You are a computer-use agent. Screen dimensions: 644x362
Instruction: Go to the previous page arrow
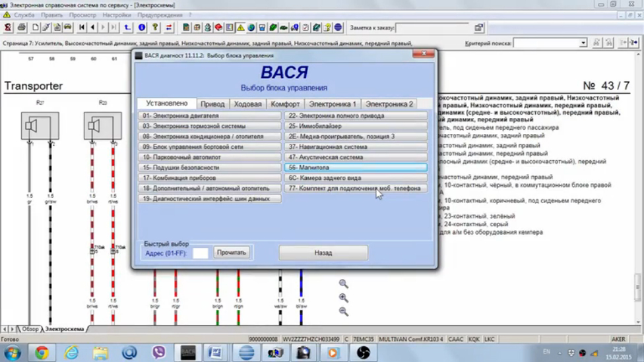click(x=92, y=28)
